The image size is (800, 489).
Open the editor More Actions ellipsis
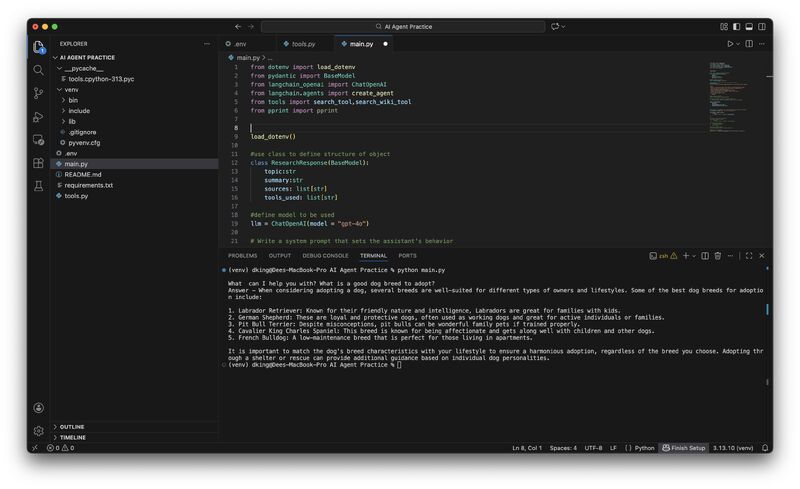[762, 44]
